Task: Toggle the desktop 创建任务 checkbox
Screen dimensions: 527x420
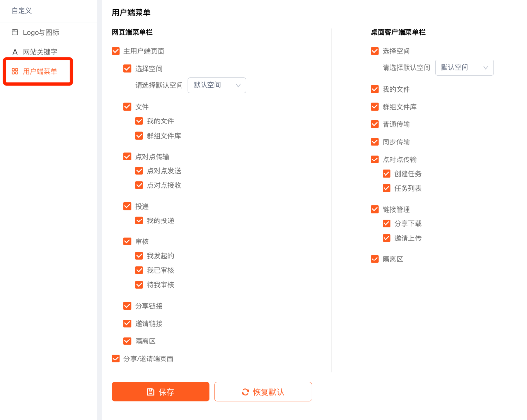Action: point(386,174)
